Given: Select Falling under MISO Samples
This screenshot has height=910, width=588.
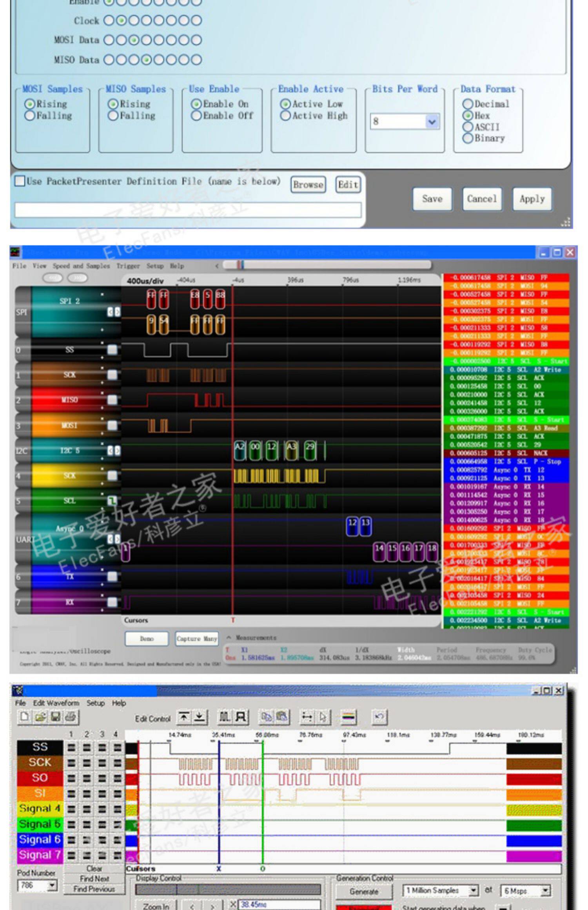Looking at the screenshot, I should click(132, 116).
